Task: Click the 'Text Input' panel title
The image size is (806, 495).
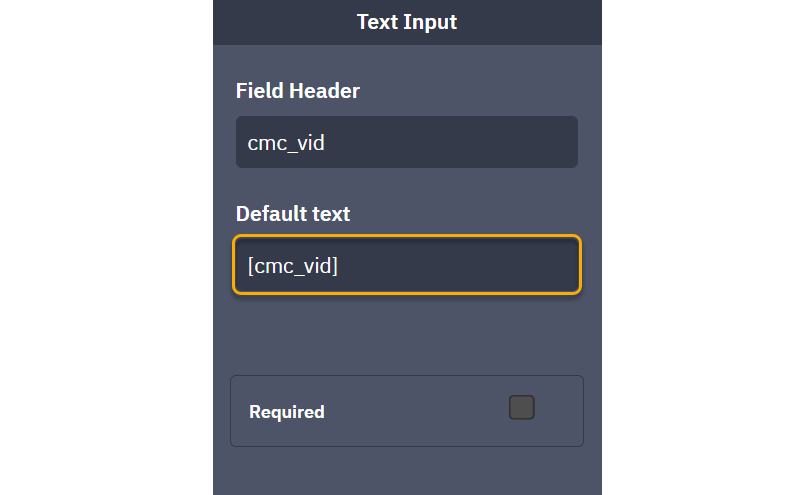Action: coord(406,21)
